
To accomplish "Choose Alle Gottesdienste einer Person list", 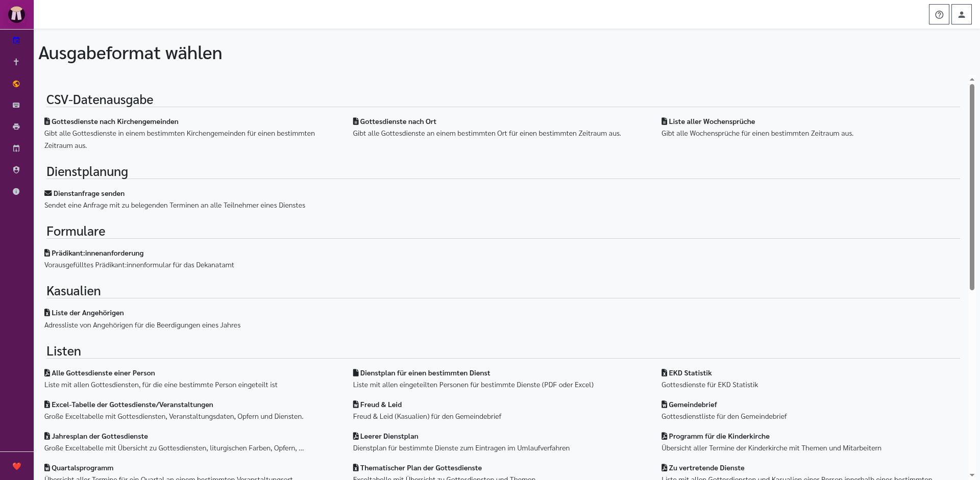I will point(103,373).
